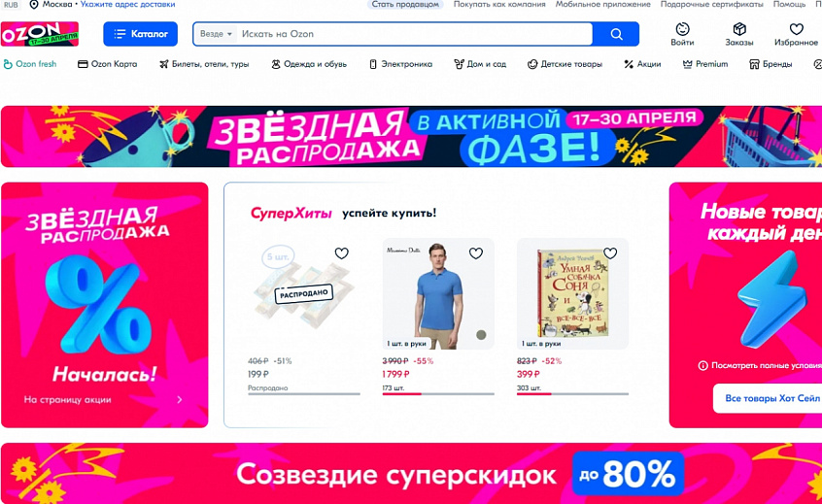The image size is (822, 504).
Task: Toggle favorite heart on Умная собачка Соня book
Action: coord(610,253)
